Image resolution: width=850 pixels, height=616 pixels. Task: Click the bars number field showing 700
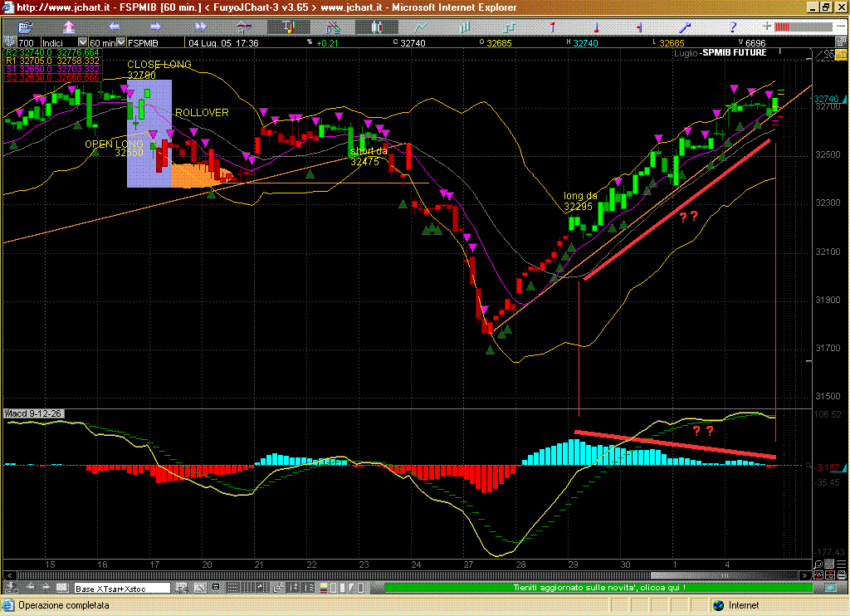click(27, 42)
